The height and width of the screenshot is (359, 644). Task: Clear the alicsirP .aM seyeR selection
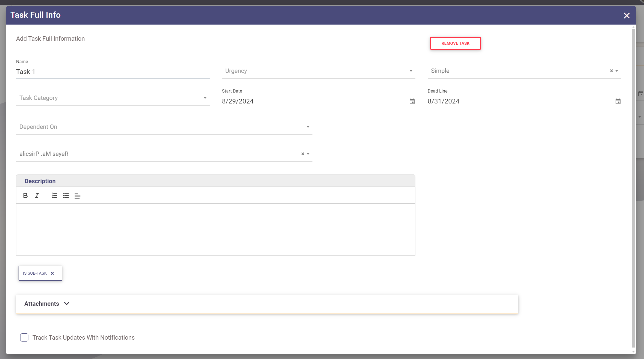[x=303, y=154]
